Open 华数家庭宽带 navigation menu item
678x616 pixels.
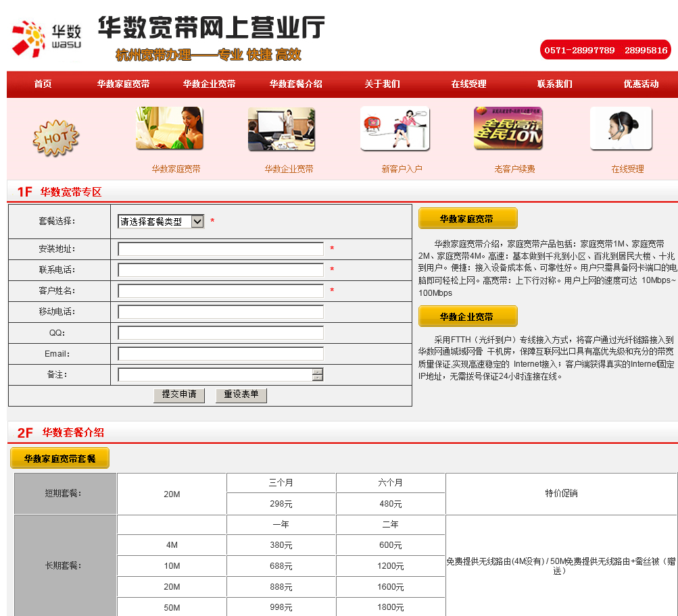[x=123, y=84]
